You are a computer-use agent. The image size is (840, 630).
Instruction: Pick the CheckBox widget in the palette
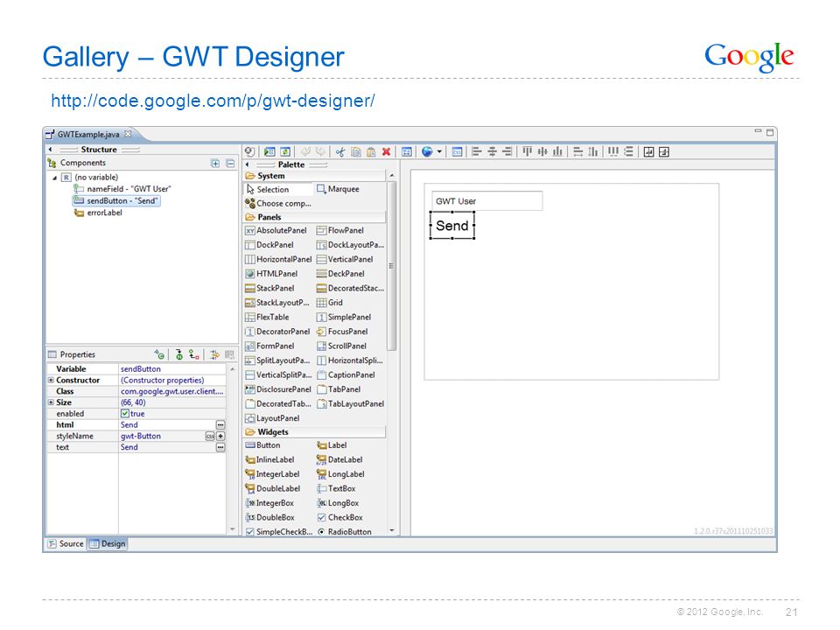[x=339, y=517]
